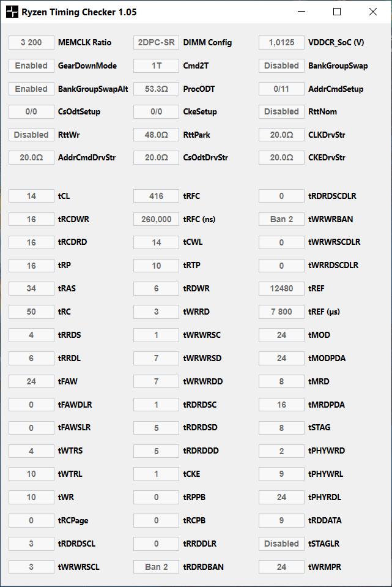Click the RttPark 48.0Ω field
392x587 pixels.
157,135
